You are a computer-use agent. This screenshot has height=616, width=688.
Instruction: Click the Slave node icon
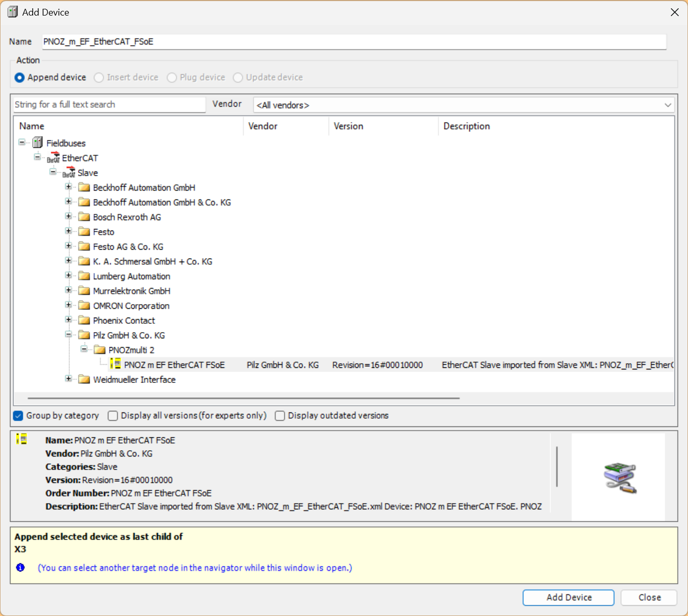[69, 173]
